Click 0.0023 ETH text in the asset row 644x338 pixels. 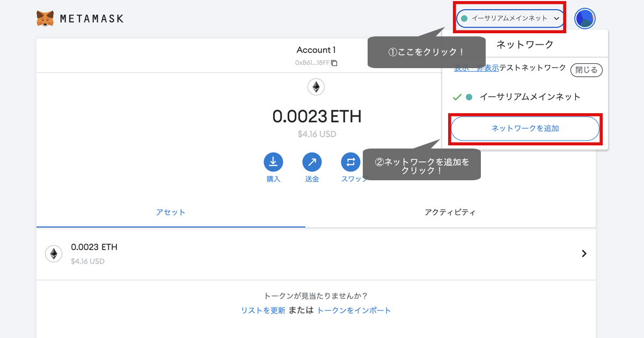click(x=94, y=247)
